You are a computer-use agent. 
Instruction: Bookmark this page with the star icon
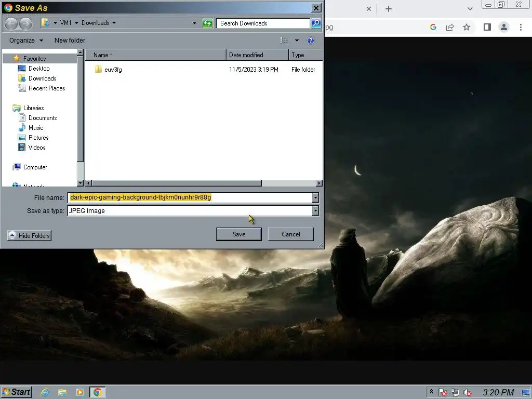tap(467, 27)
